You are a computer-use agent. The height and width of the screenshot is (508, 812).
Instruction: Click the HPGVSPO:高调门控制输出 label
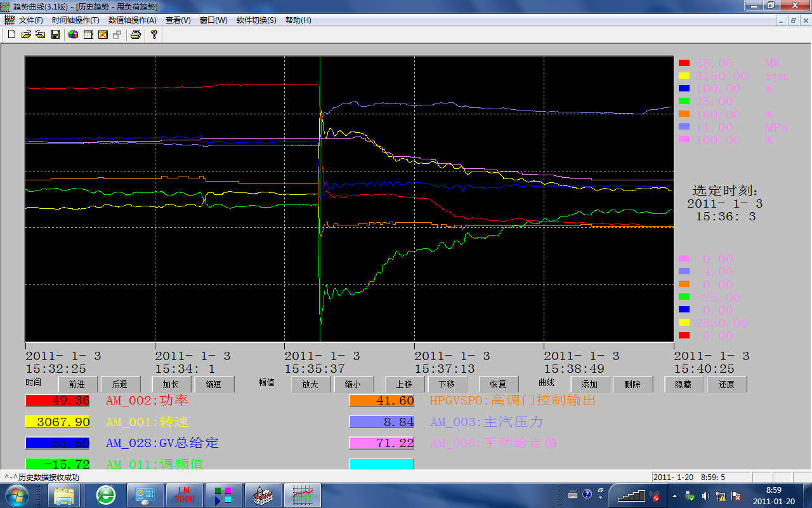coord(513,401)
